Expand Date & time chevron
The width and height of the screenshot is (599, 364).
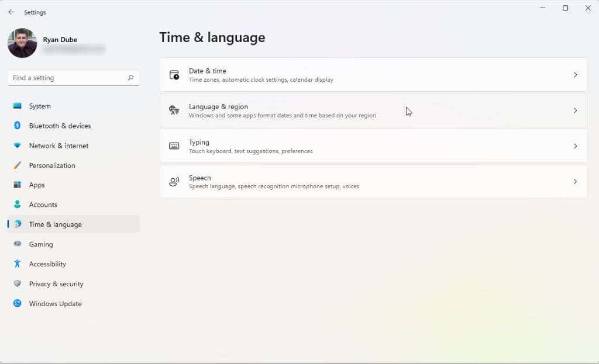(x=576, y=75)
